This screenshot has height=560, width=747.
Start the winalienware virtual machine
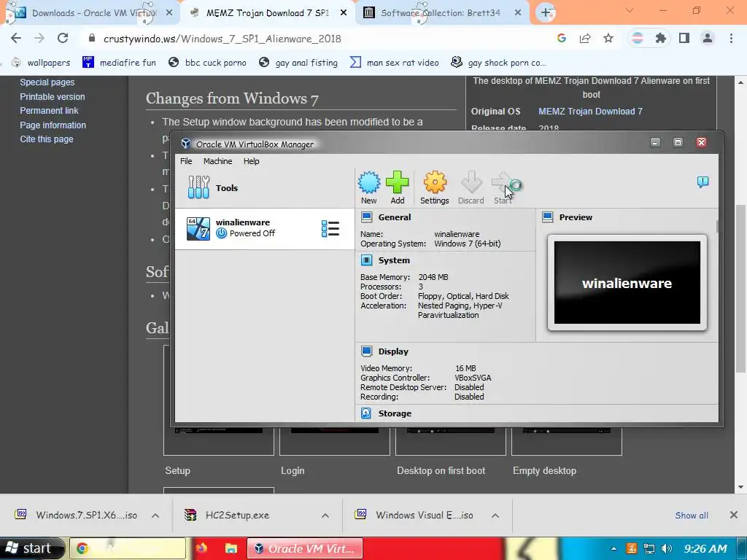504,187
